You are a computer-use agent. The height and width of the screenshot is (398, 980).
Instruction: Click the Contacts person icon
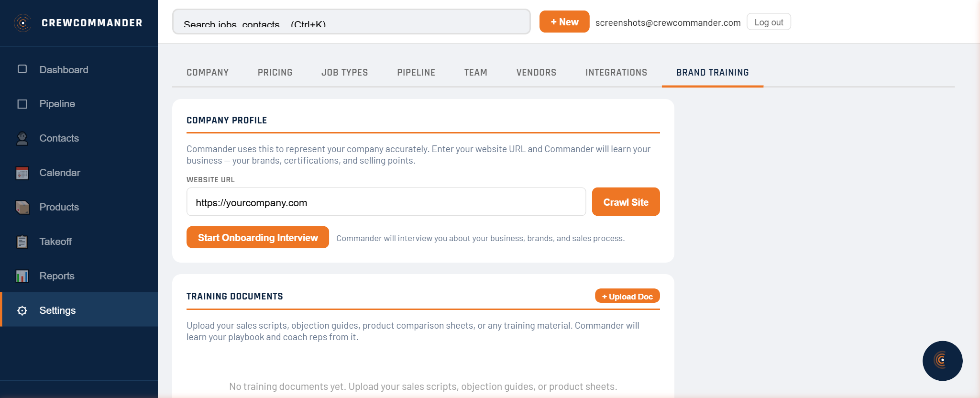click(22, 138)
